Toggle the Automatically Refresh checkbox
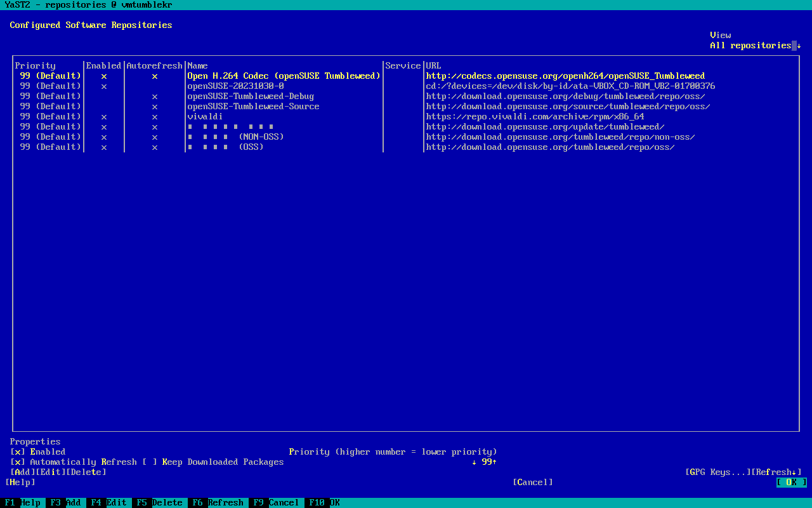This screenshot has height=508, width=812. click(x=18, y=462)
